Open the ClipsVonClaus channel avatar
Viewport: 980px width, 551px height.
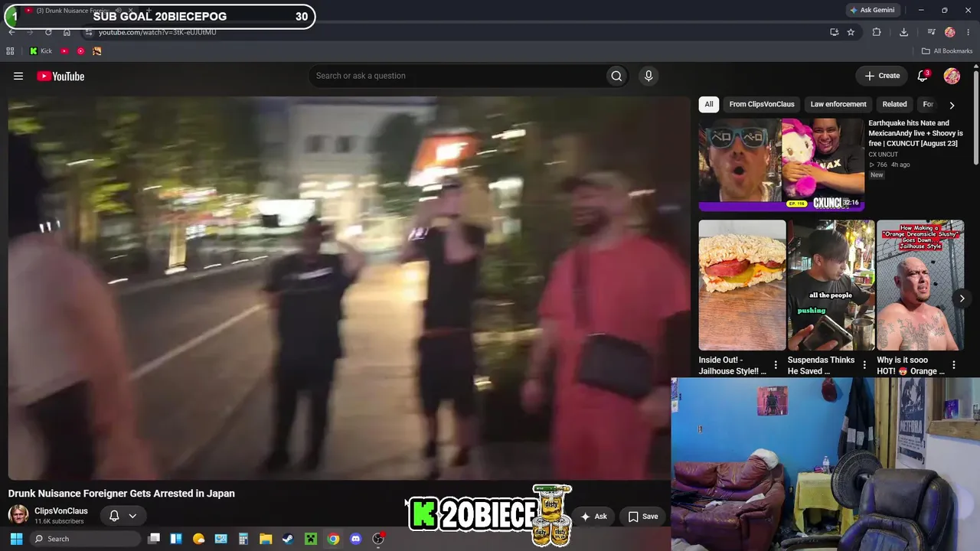pyautogui.click(x=18, y=515)
